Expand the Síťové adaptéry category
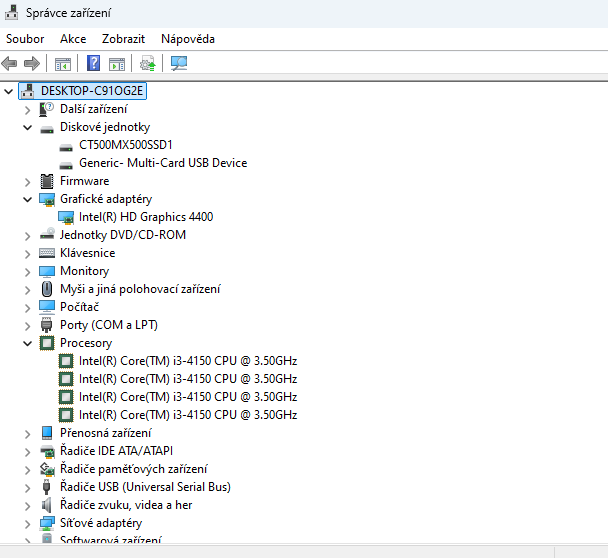Screen dimensions: 608x558 pos(28,524)
